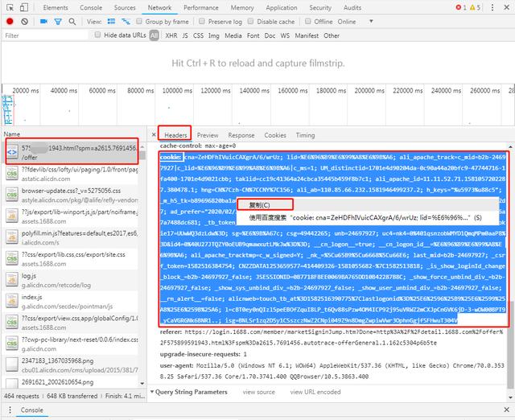Click the inspect element cursor icon
The height and width of the screenshot is (420, 515).
click(x=10, y=7)
